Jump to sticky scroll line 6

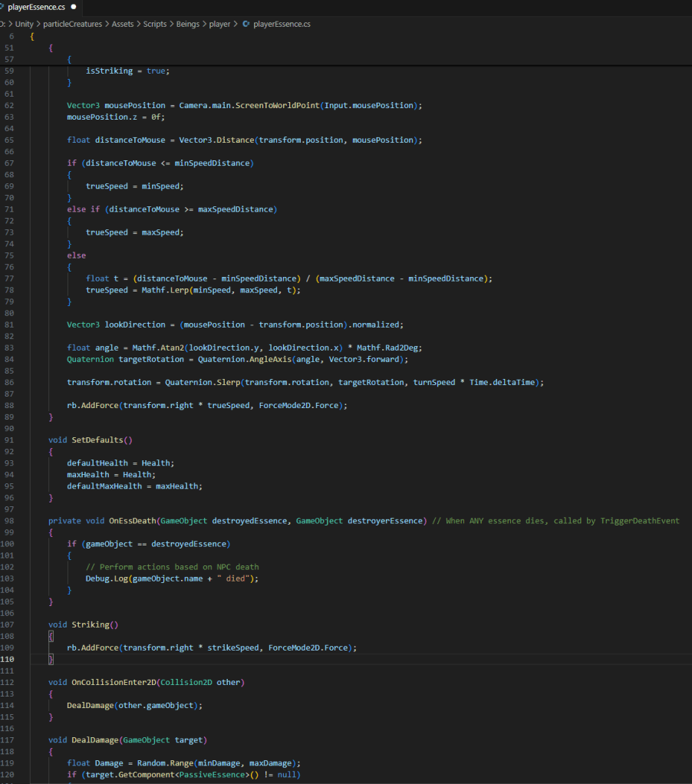(11, 36)
